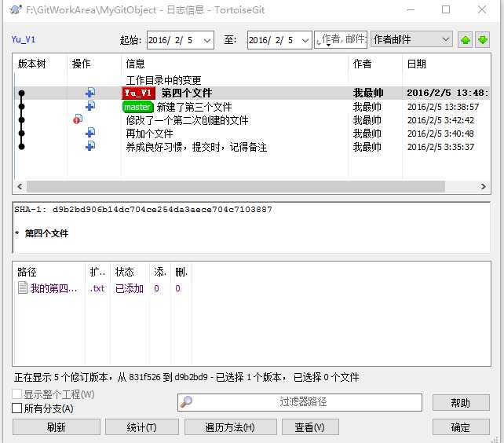Sort by the 日期 column header
Viewport: 504px width, 443px height.
pyautogui.click(x=447, y=64)
